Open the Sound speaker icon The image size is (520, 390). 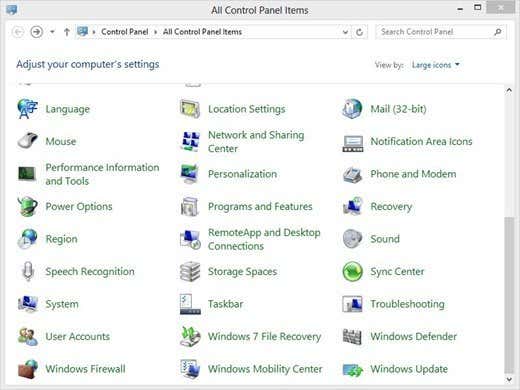click(352, 239)
